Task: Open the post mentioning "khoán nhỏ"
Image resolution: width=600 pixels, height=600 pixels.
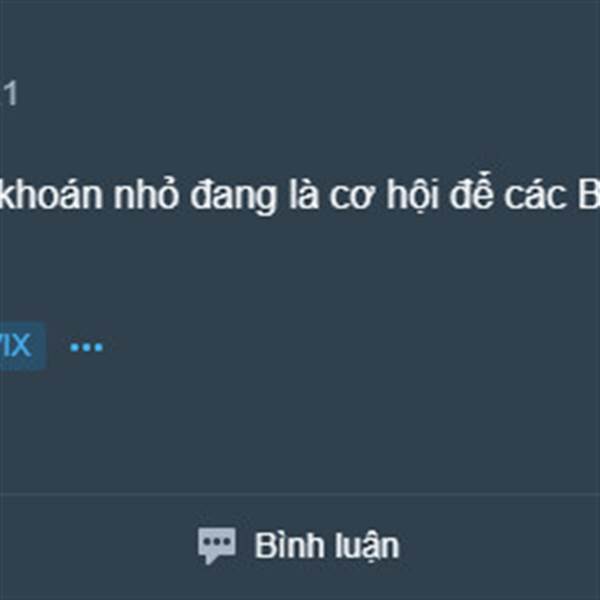Action: point(300,195)
